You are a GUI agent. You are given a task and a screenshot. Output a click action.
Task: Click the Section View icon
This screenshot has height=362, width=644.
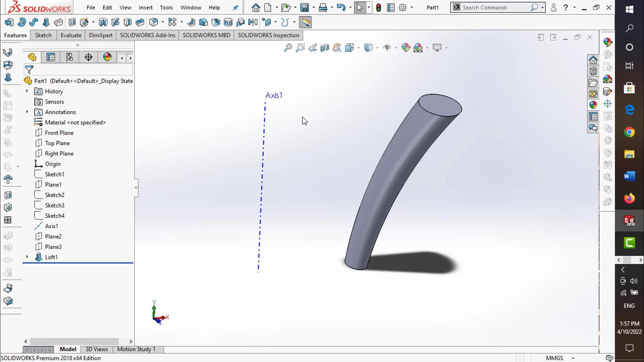click(x=325, y=48)
